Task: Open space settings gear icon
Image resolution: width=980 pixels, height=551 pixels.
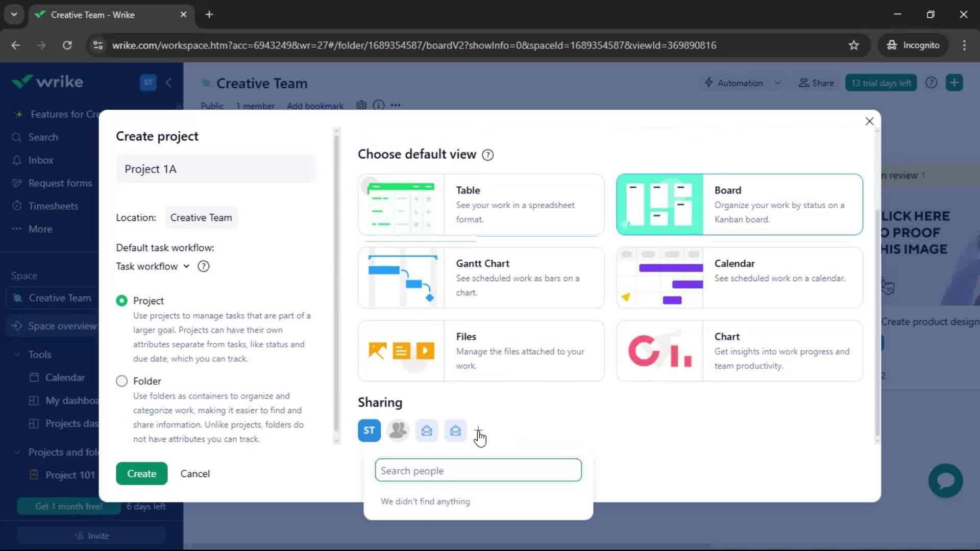Action: pos(361,105)
